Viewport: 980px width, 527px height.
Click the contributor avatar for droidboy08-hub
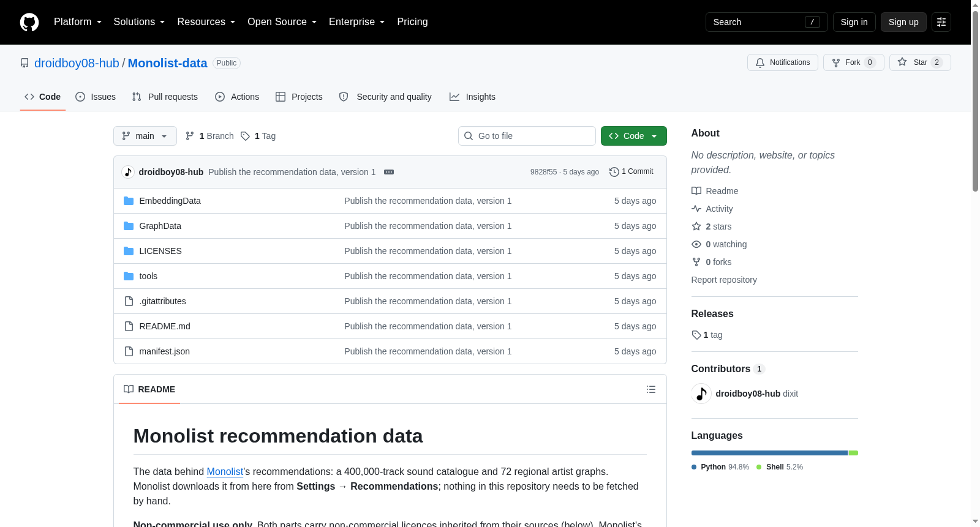pyautogui.click(x=701, y=394)
